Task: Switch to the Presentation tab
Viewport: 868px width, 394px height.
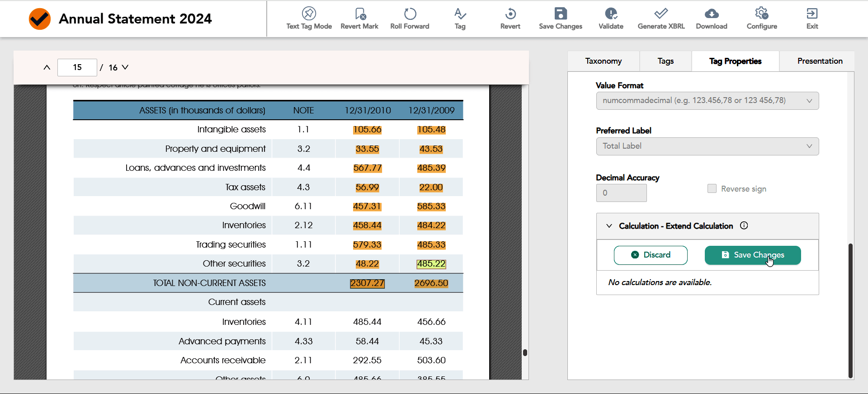Action: pos(820,61)
